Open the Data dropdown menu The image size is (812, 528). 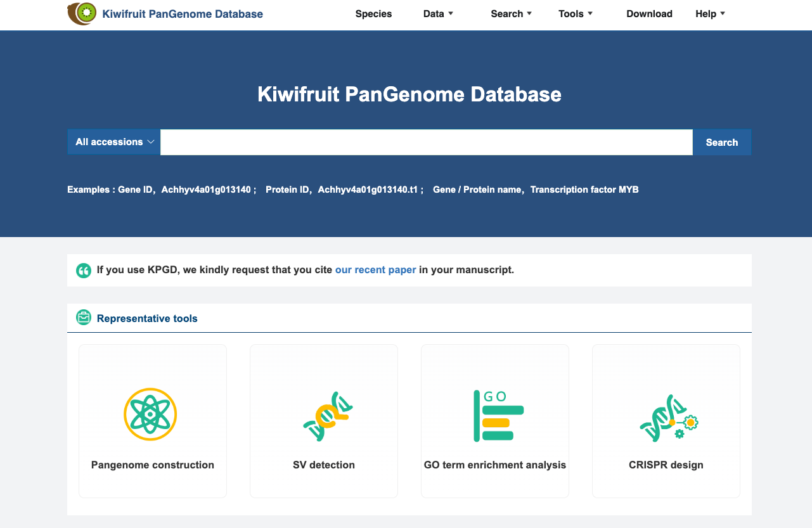(x=438, y=14)
